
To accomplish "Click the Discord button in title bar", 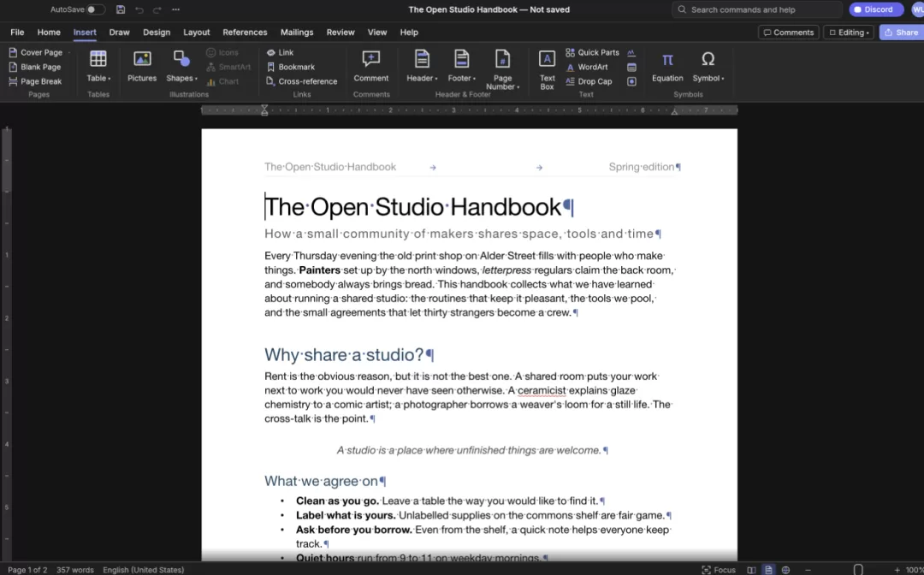I will 876,9.
